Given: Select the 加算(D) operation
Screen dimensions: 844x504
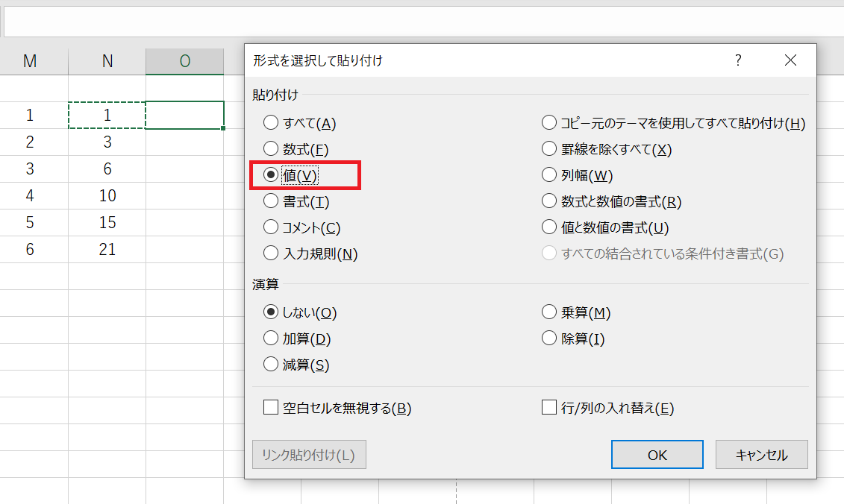Looking at the screenshot, I should (271, 338).
